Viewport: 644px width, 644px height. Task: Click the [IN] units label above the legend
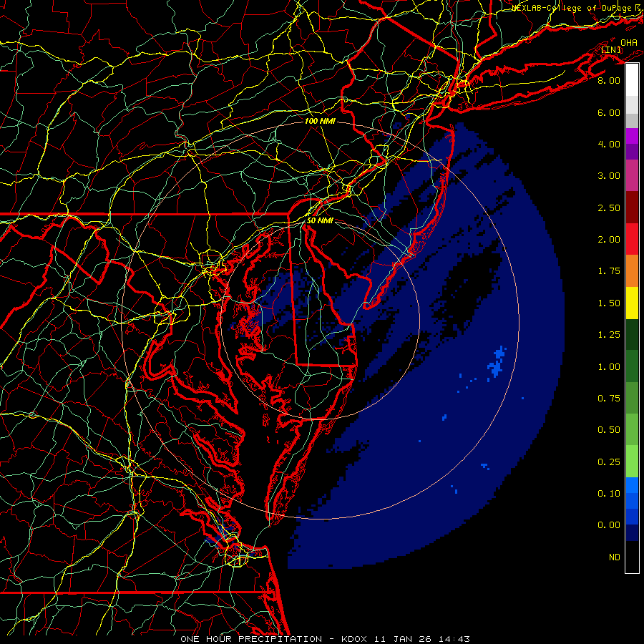[611, 49]
